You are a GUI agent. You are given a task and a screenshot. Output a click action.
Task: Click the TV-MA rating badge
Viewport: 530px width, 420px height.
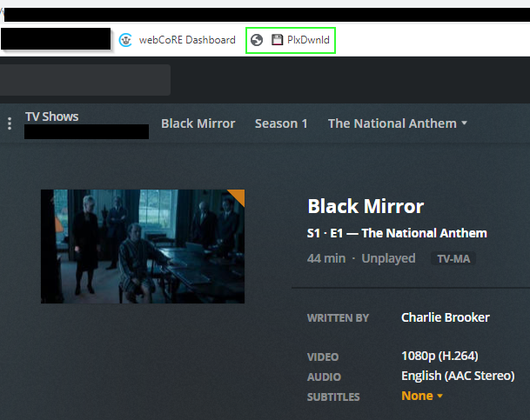(453, 258)
